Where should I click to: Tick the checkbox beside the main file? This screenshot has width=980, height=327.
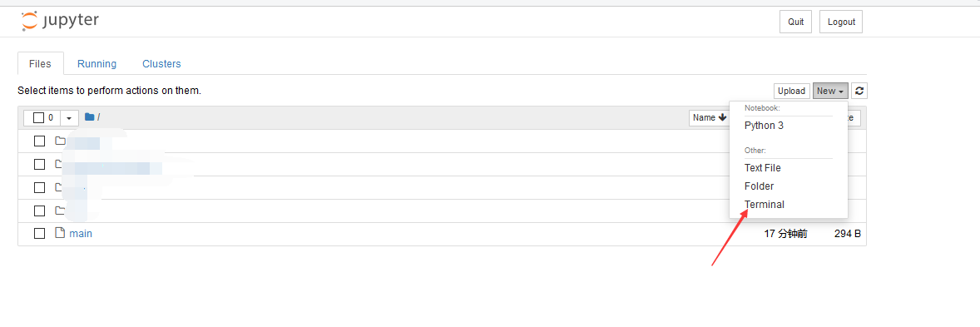(39, 233)
